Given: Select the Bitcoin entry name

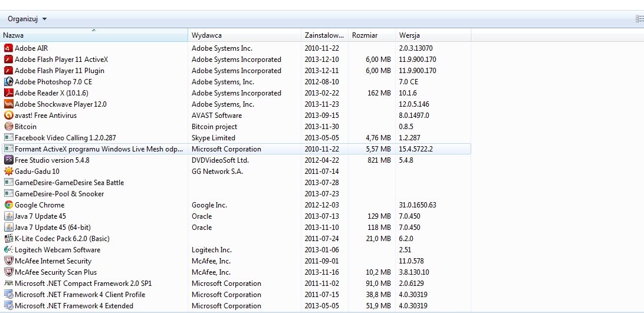Looking at the screenshot, I should point(25,127).
